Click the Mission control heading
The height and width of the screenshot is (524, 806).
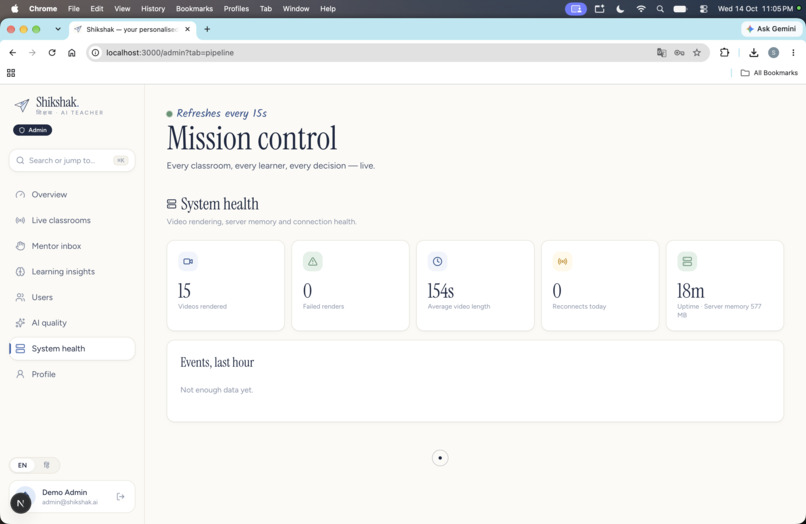252,138
